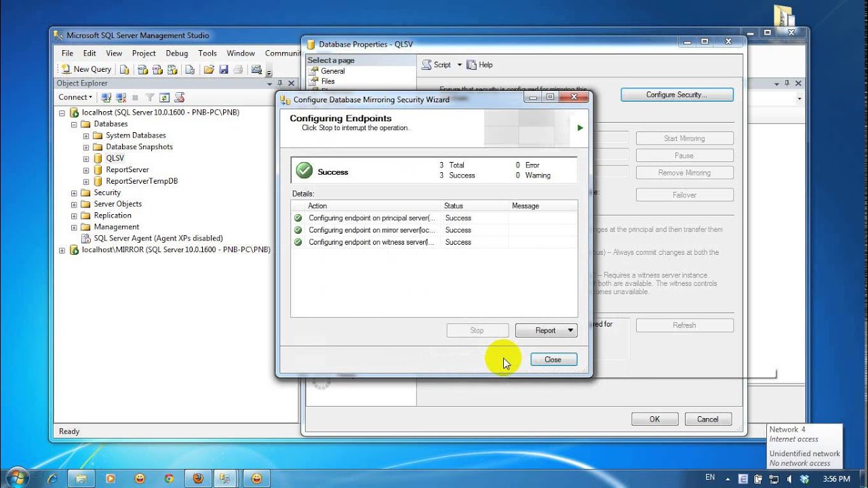The height and width of the screenshot is (488, 868).
Task: Select SQL Server Agent (Agent XPs disabled)
Action: pyautogui.click(x=158, y=239)
